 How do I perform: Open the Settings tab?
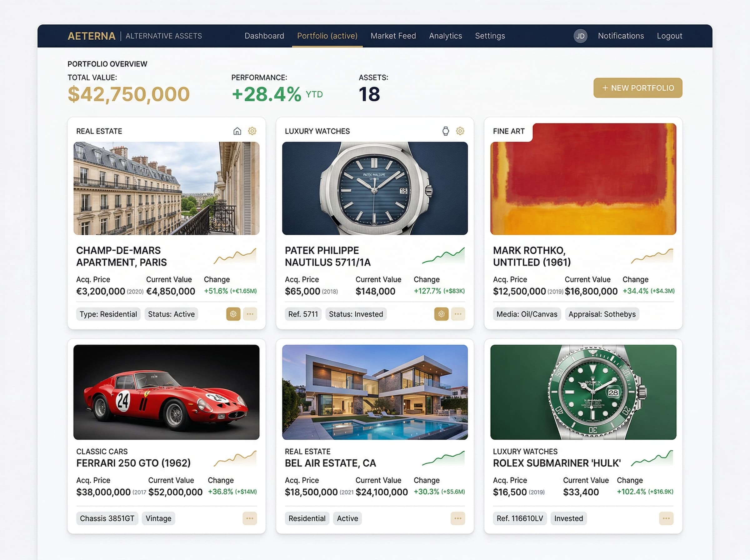[490, 36]
